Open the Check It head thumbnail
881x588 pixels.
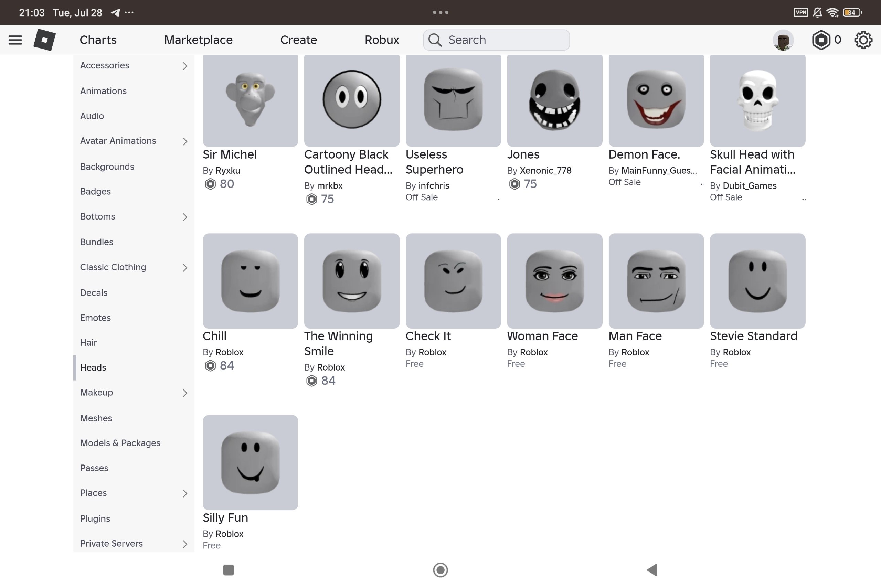tap(454, 281)
